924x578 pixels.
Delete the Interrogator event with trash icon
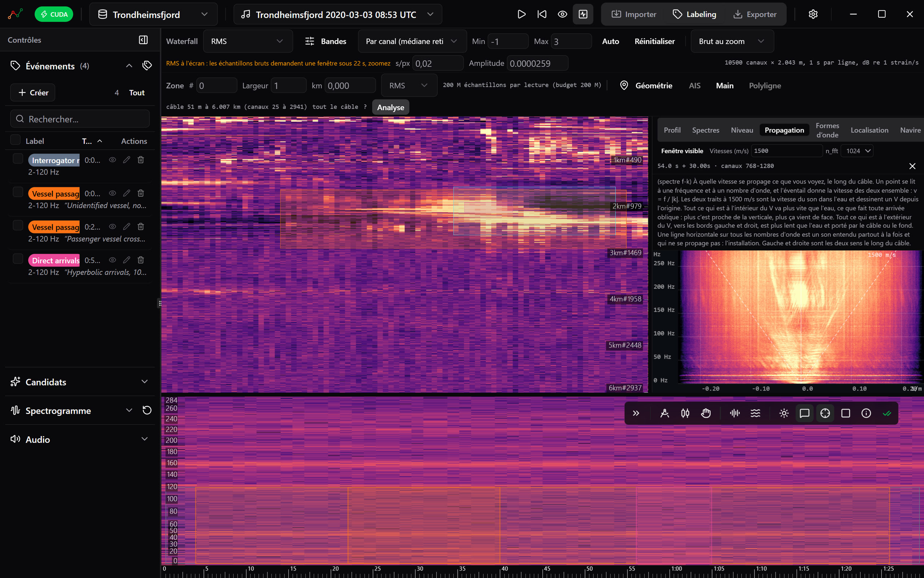coord(140,160)
